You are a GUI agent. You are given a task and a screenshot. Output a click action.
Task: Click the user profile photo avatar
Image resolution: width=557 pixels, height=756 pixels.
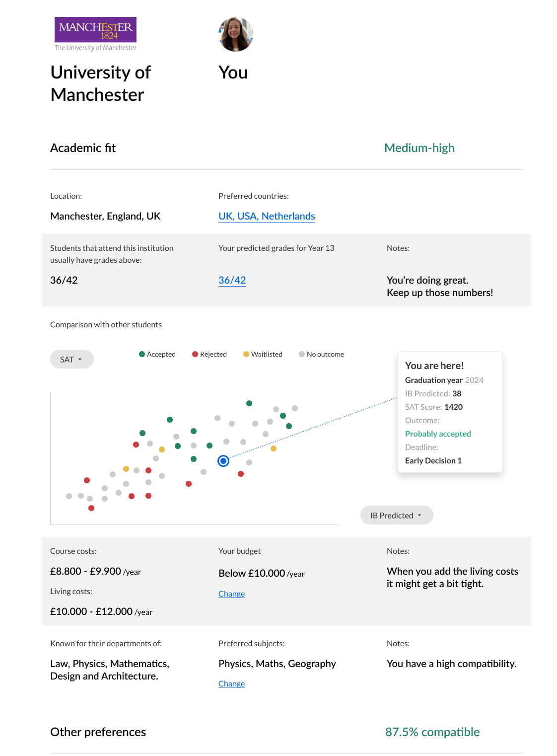[236, 34]
